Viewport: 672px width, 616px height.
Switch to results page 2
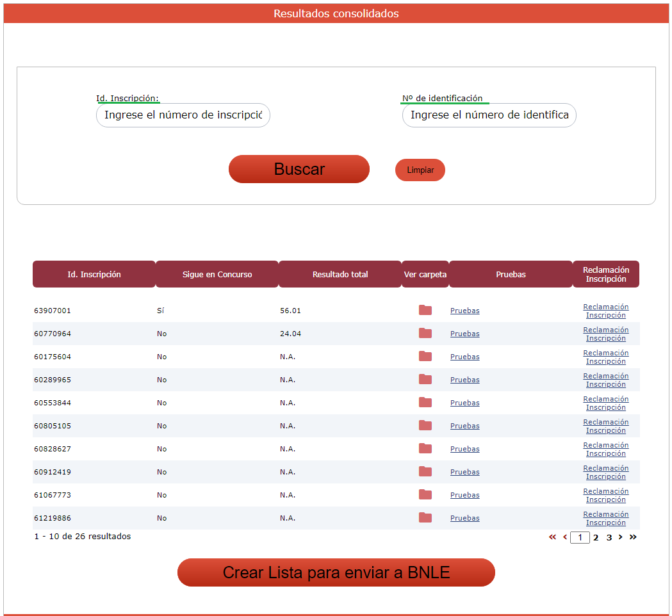point(596,538)
